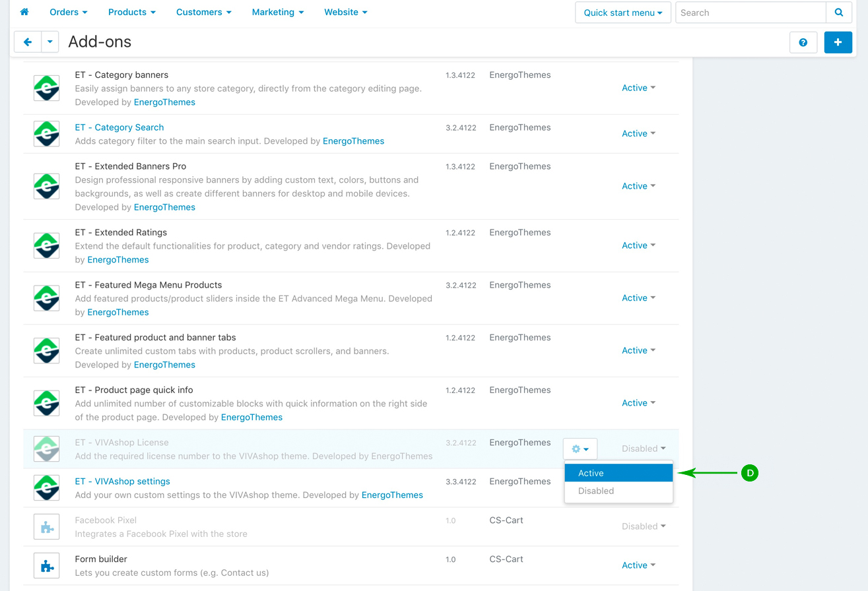868x591 pixels.
Task: Click version 3.3.4122 of VIVAshop settings
Action: coord(461,482)
